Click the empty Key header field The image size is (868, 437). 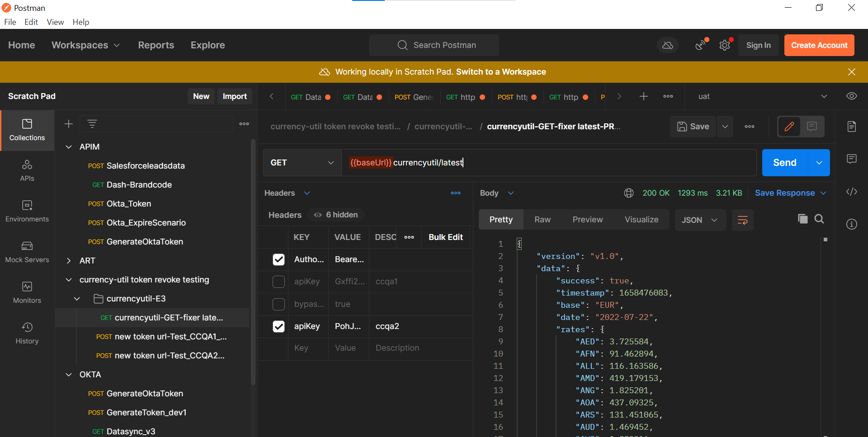[308, 348]
